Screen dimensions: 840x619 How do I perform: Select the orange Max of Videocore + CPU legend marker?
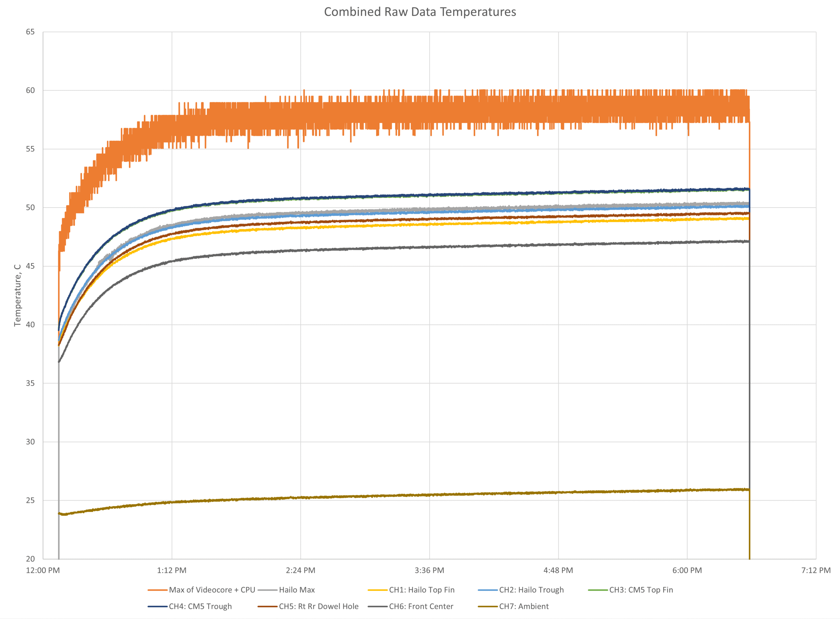coord(157,589)
